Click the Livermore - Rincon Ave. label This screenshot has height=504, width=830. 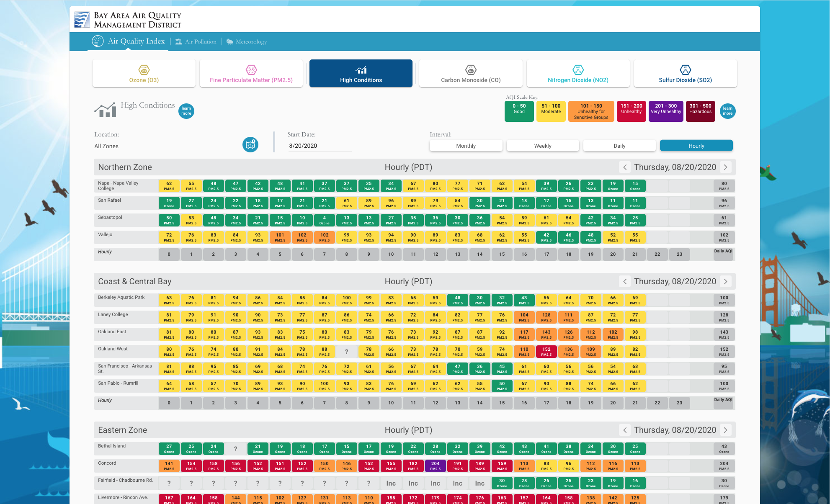point(123,498)
